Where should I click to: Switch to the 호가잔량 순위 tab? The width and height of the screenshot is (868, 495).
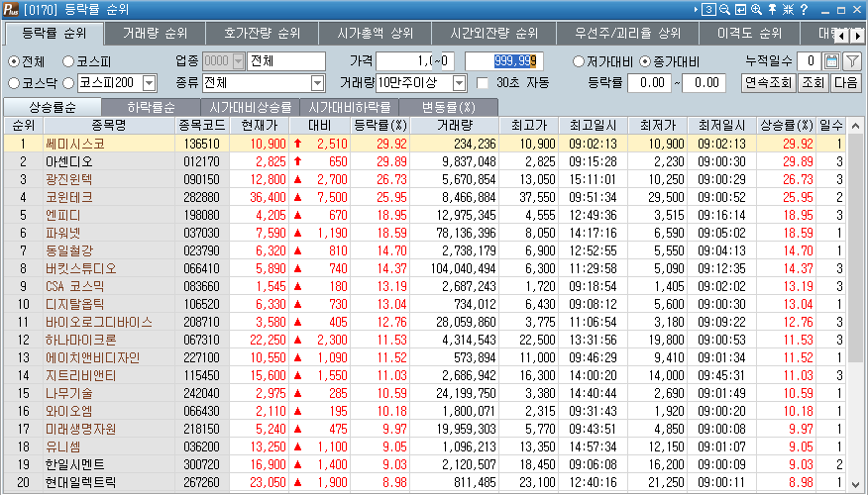pos(262,34)
